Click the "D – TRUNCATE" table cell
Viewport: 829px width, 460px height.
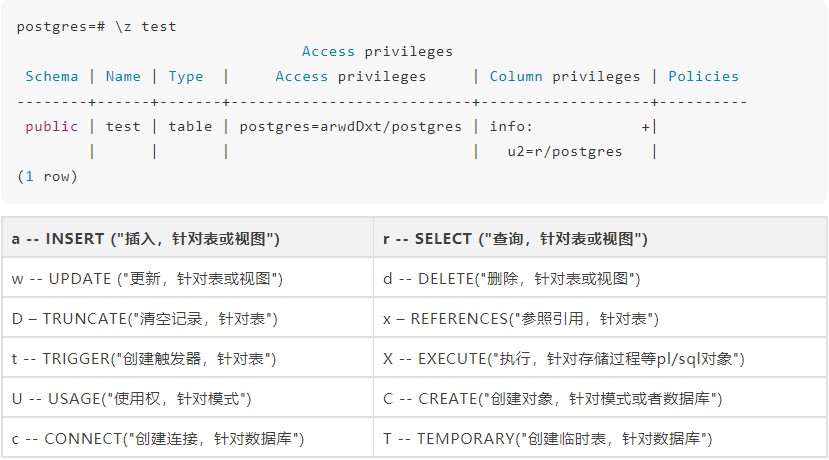(144, 319)
